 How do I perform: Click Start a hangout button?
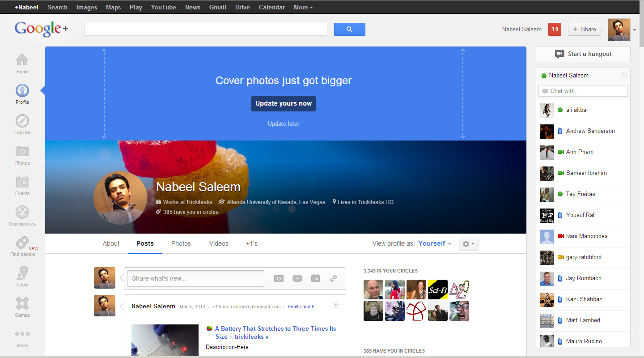pyautogui.click(x=583, y=54)
